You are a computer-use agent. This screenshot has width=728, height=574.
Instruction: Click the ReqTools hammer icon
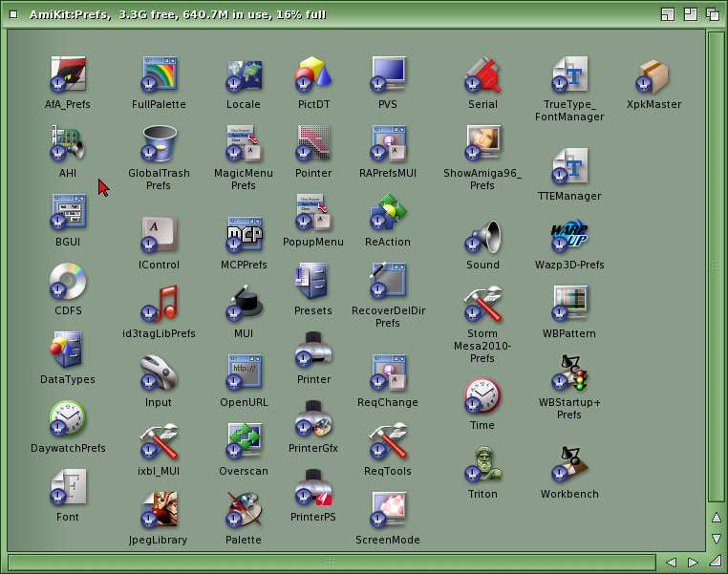[388, 441]
